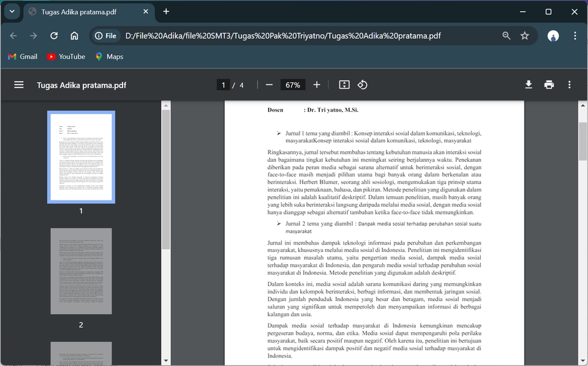Zoom in on the PDF
The image size is (588, 366).
click(317, 85)
